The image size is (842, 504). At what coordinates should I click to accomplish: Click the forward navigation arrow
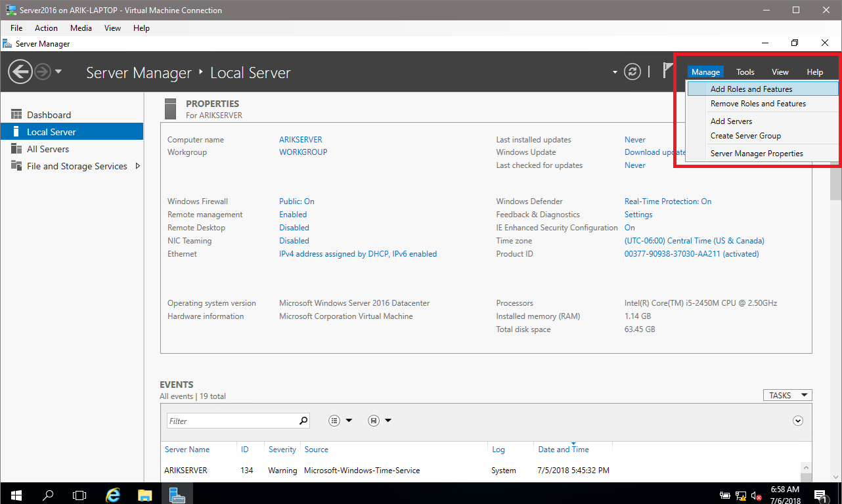click(43, 72)
